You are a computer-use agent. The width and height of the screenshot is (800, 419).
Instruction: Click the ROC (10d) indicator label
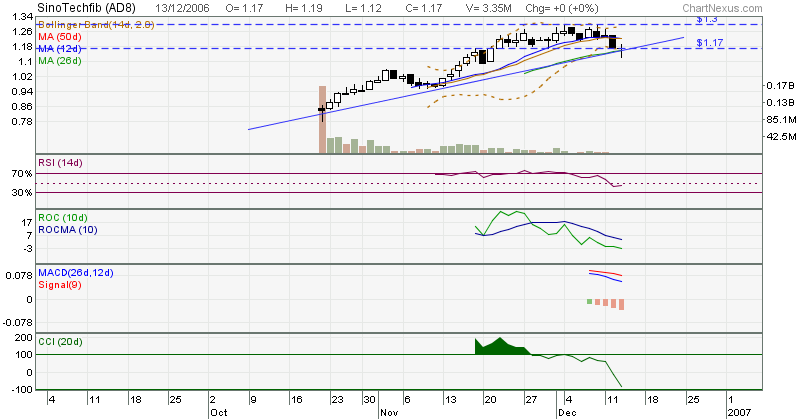tap(63, 217)
